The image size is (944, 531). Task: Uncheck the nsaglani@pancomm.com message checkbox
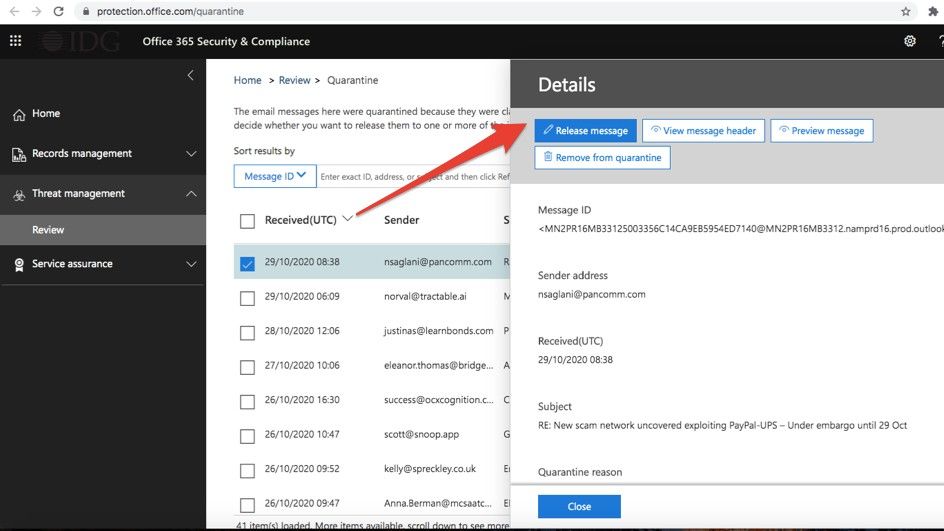247,264
